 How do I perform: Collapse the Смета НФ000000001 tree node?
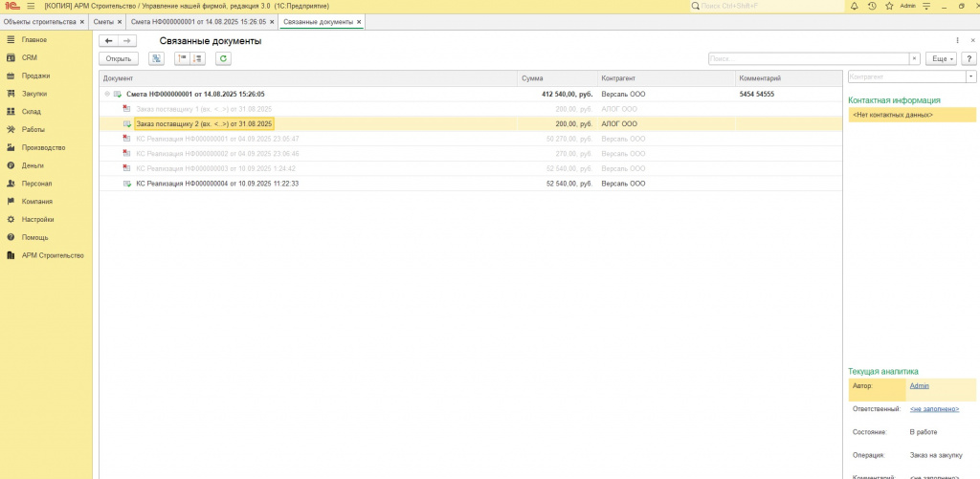pos(107,95)
